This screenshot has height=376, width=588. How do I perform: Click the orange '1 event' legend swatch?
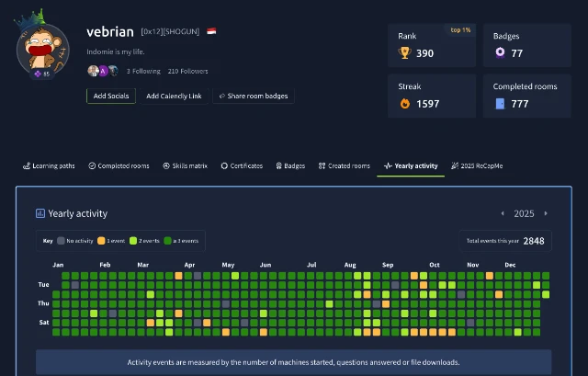pos(101,241)
